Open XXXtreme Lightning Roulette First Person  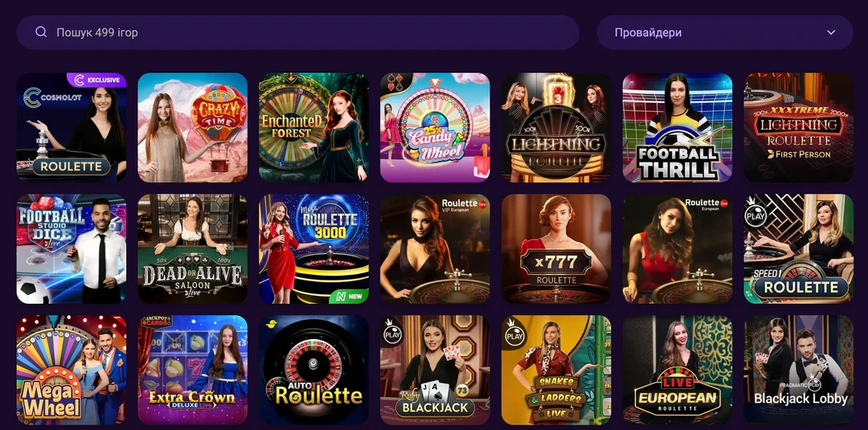(798, 128)
